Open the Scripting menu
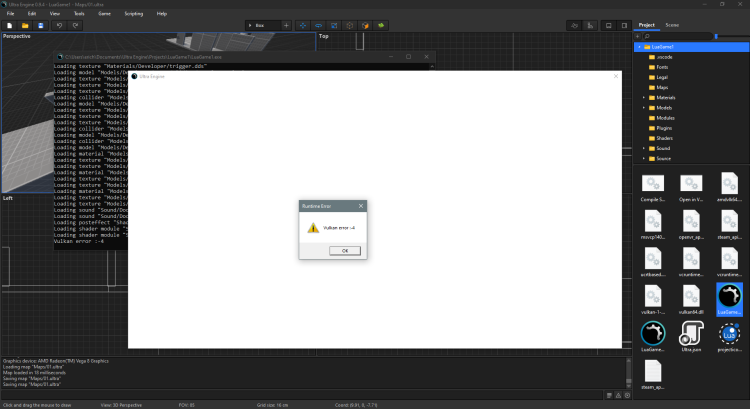750x409 pixels. tap(133, 14)
